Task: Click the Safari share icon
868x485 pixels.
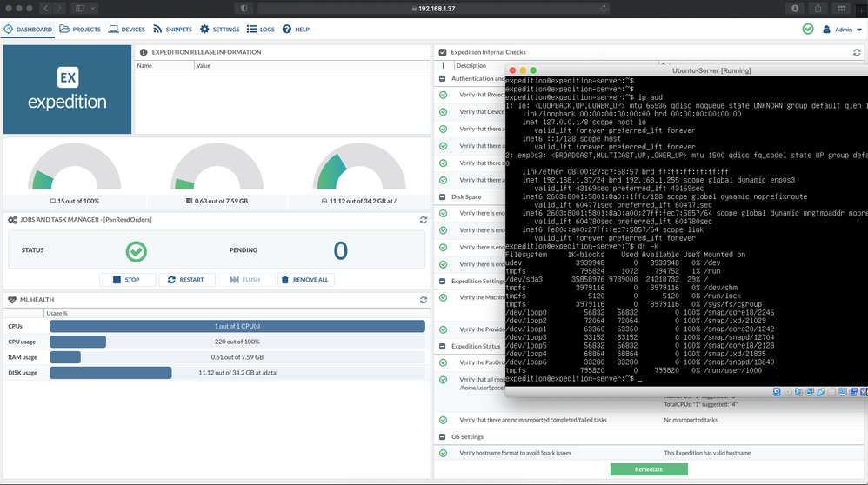Action: point(818,8)
